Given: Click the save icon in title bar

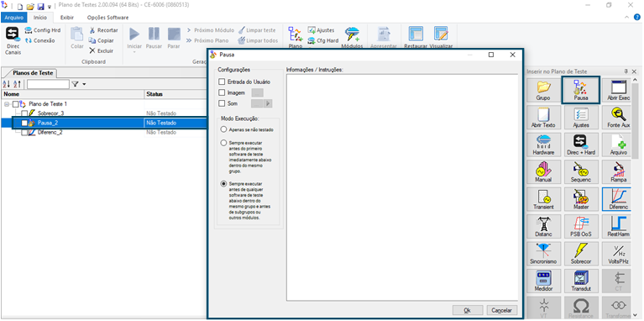Looking at the screenshot, I should (40, 7).
